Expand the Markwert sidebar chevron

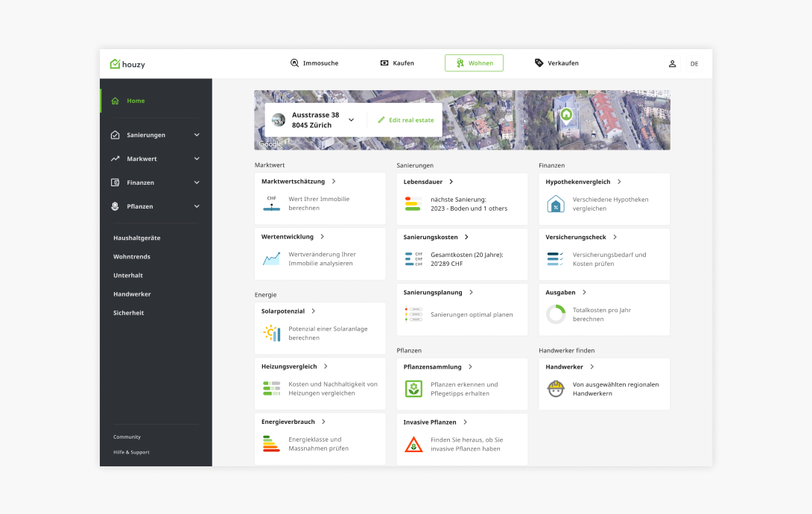[x=197, y=159]
